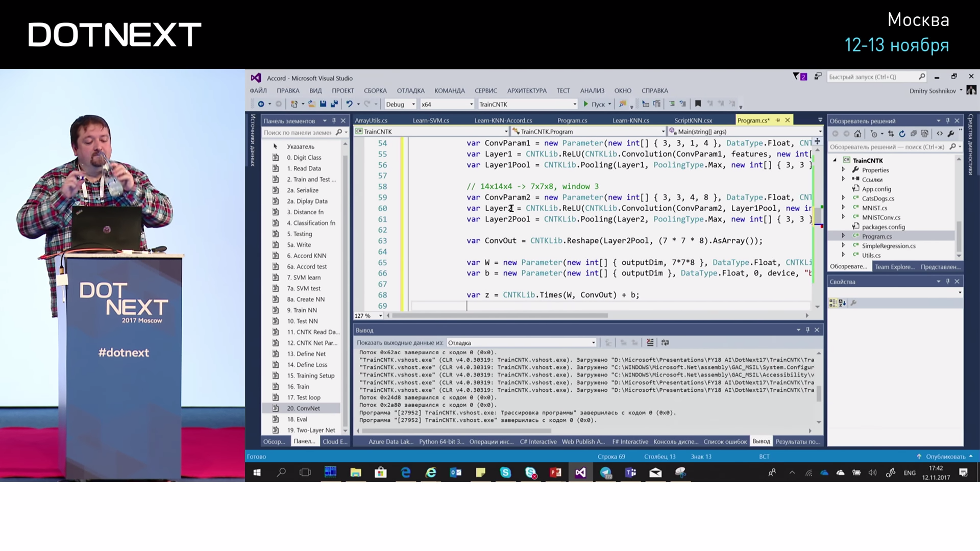980x551 pixels.
Task: Open Skype from the Windows taskbar
Action: click(505, 472)
